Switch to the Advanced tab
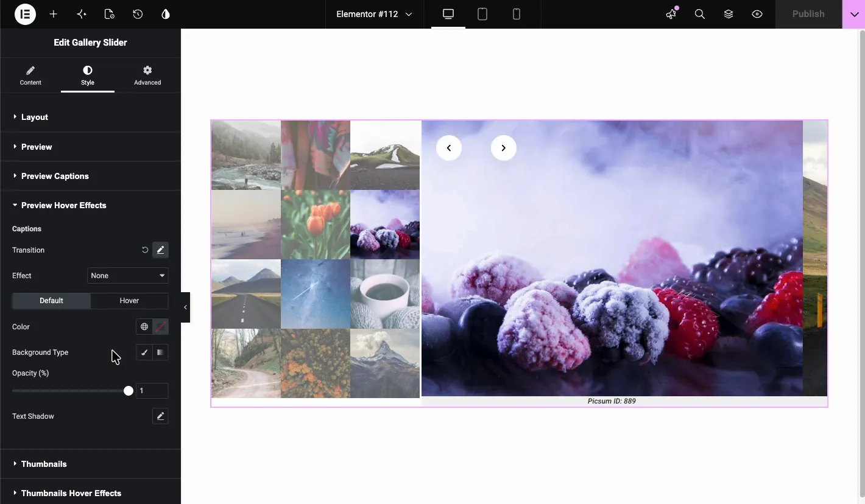This screenshot has height=504, width=865. coord(147,75)
